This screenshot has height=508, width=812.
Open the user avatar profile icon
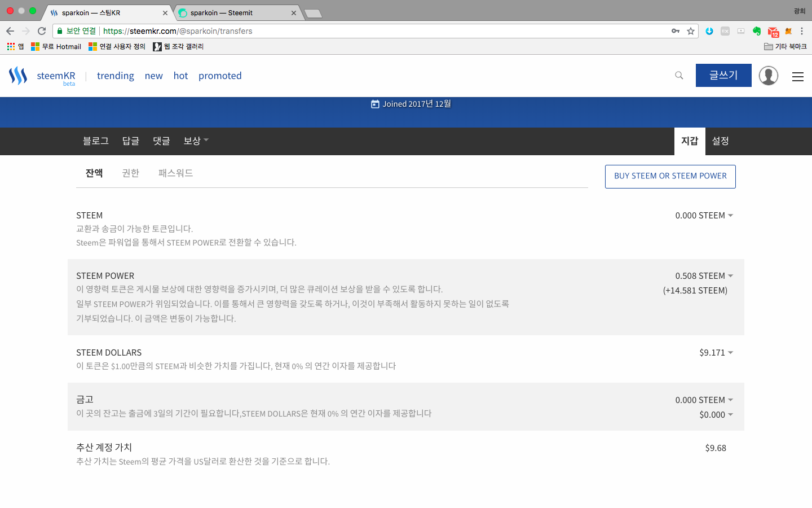pyautogui.click(x=768, y=76)
